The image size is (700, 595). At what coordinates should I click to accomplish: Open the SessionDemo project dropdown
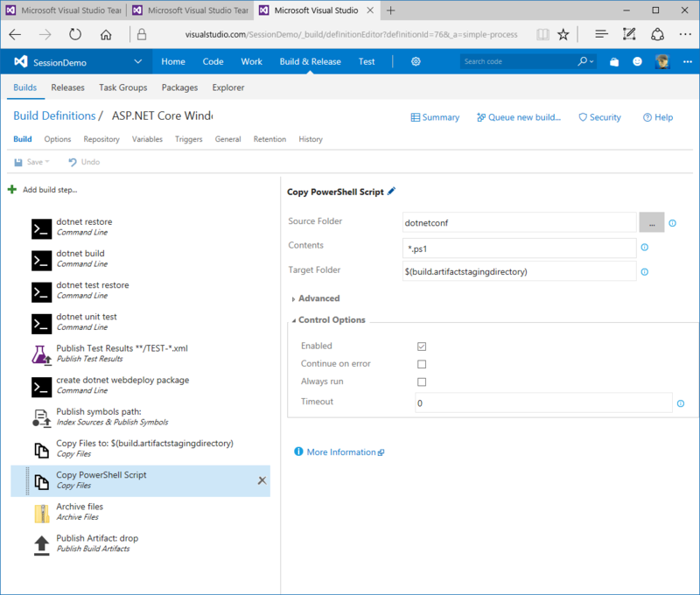click(x=138, y=61)
